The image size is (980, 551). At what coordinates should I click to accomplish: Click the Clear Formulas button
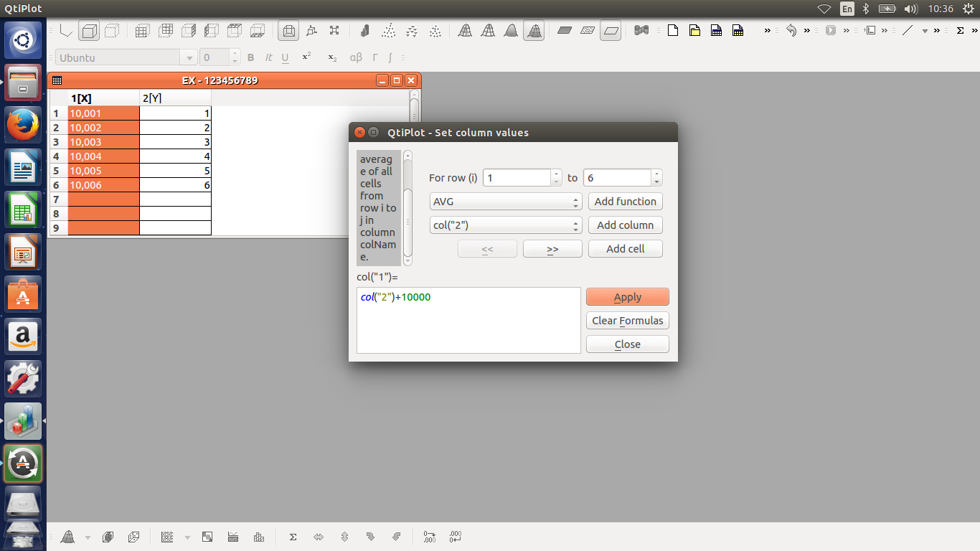(x=628, y=321)
